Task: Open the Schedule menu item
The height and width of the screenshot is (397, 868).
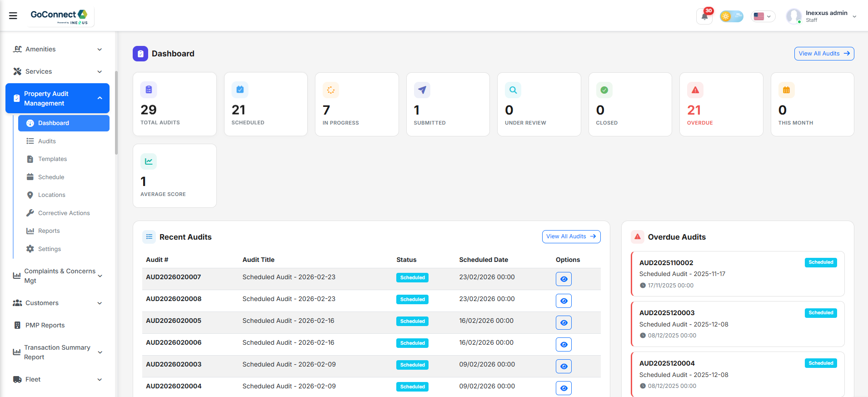Action: (x=64, y=177)
